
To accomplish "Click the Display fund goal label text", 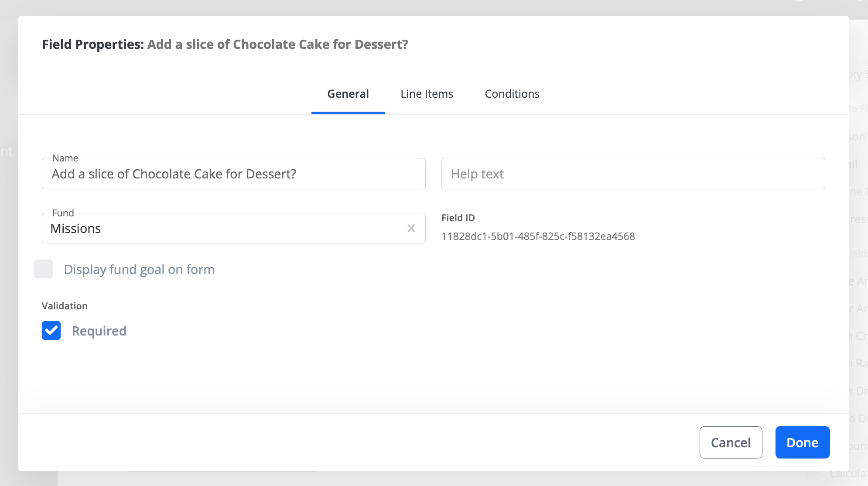I will click(x=139, y=270).
